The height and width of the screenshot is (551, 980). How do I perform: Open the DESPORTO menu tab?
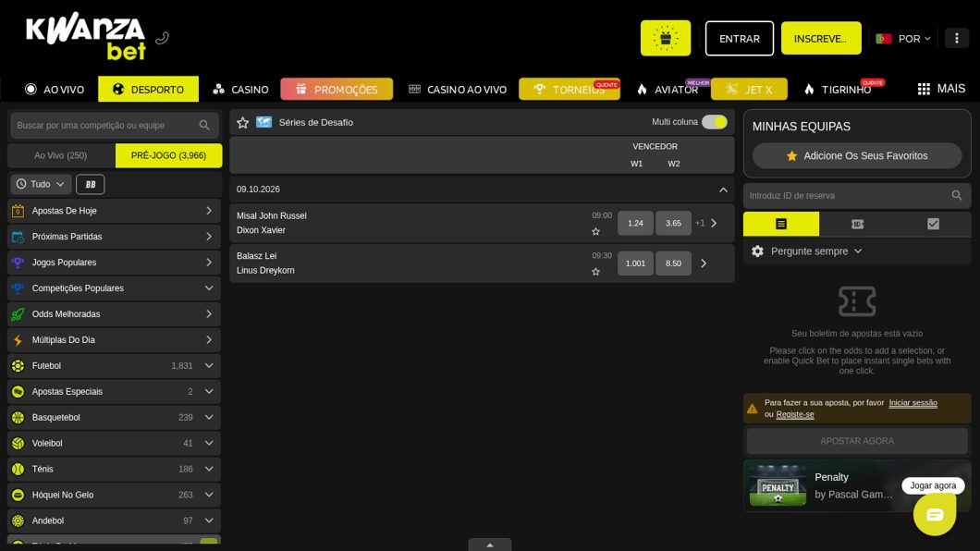coord(148,89)
